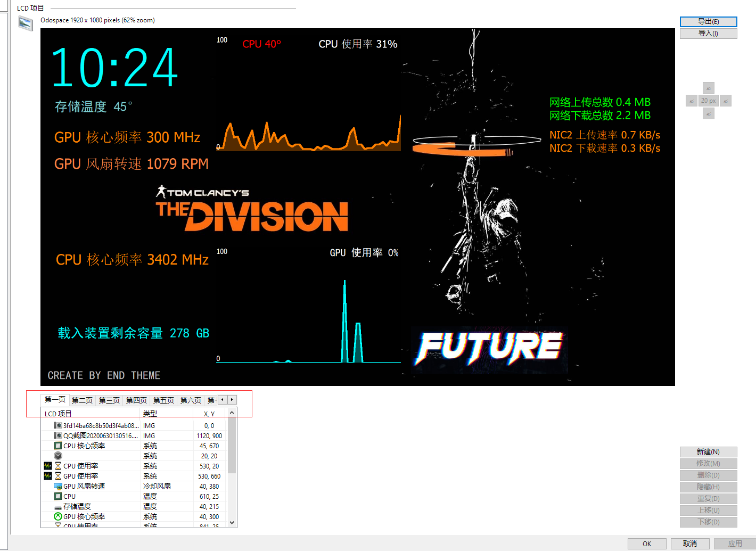Select the 10:24 clock in the LCD preview
756x551 pixels.
(114, 68)
